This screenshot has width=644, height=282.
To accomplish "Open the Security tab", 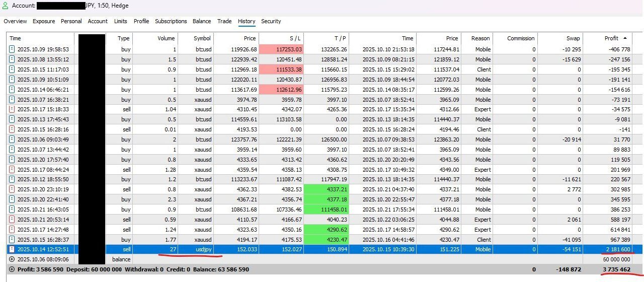I will click(x=271, y=21).
